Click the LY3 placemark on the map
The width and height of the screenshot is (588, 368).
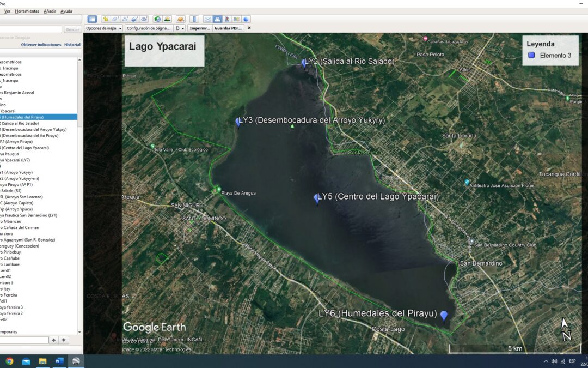[x=238, y=123]
